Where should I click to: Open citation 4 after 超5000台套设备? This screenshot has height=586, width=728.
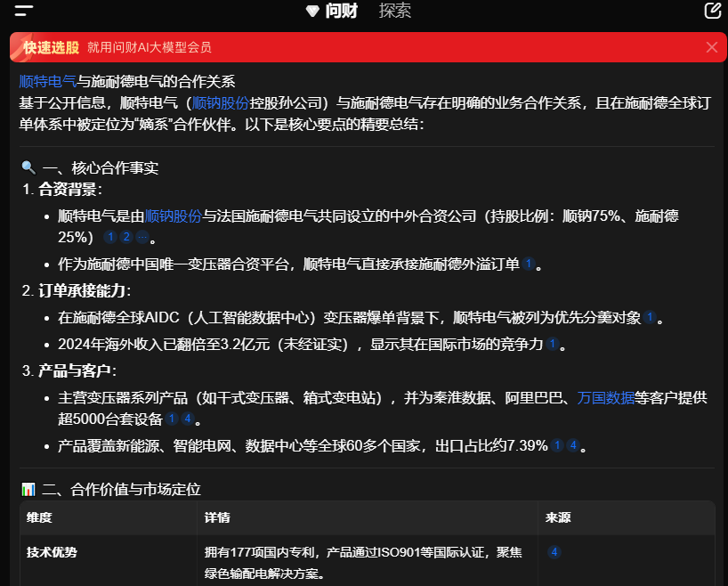188,419
